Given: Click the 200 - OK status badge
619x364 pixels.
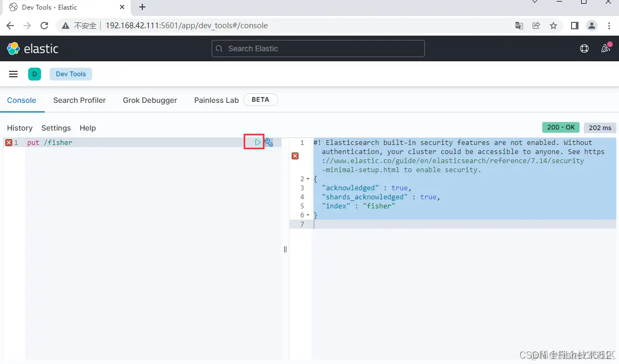Looking at the screenshot, I should pyautogui.click(x=560, y=127).
